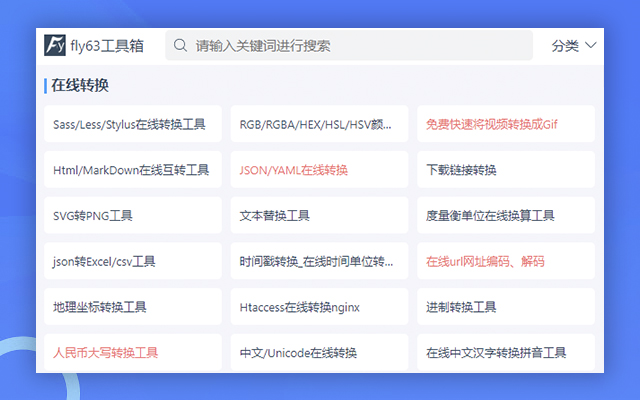Open 时间戳转换 online time unit tool
640x400 pixels.
319,261
